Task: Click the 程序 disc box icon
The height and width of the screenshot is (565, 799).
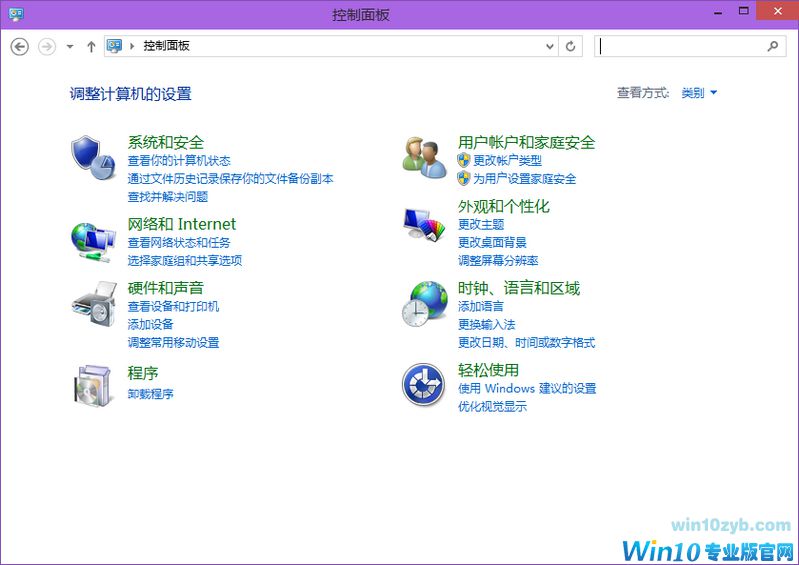Action: (x=93, y=385)
